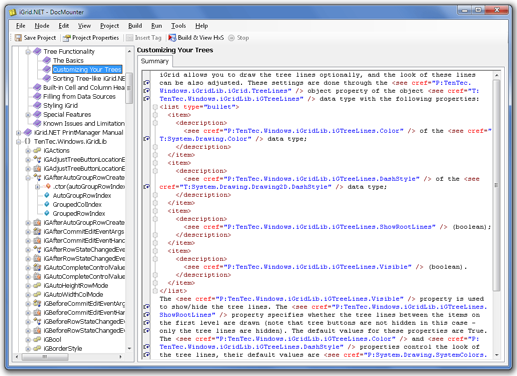The image size is (517, 376).
Task: Click the DocMounter application title icon
Action: point(13,12)
